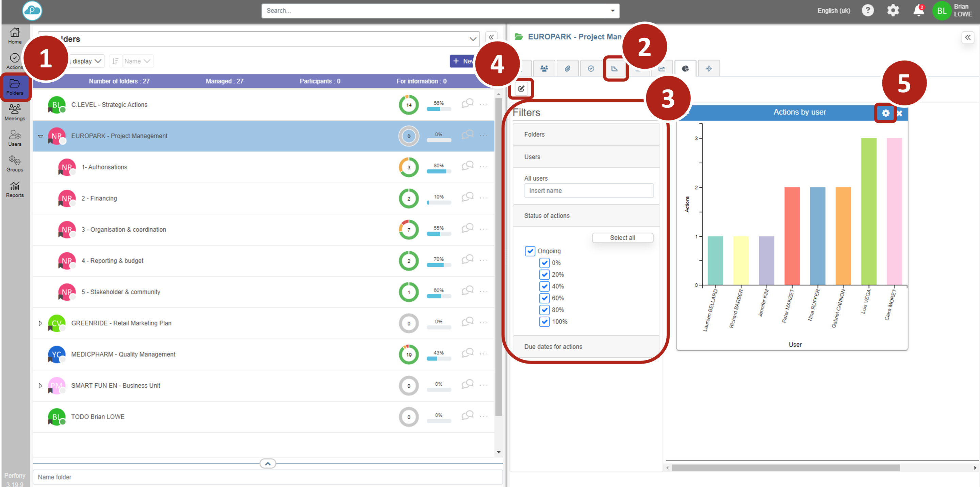Click Luis VEGA's green bar in chart
Screen dimensions: 980x487
868,212
